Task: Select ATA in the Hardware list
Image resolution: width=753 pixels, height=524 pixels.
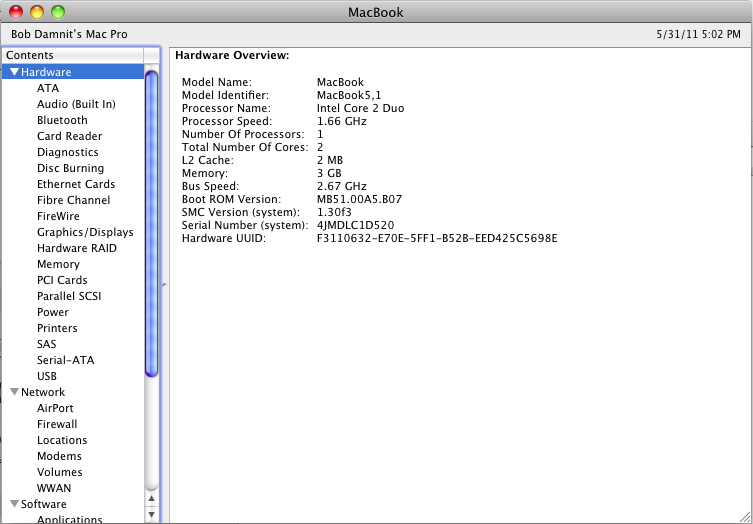Action: coord(48,88)
